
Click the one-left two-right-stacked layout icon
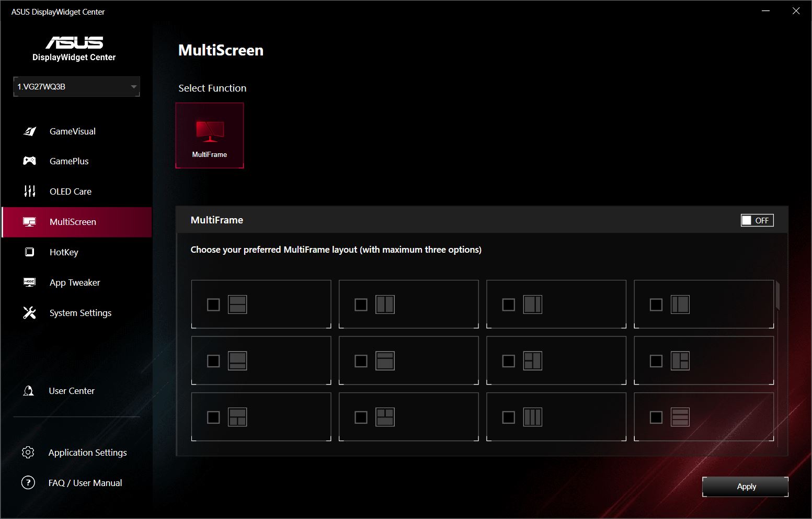(680, 361)
